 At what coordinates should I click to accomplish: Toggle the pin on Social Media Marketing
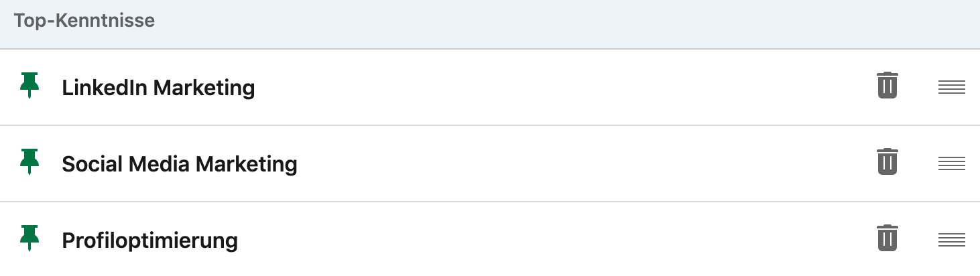(x=29, y=162)
